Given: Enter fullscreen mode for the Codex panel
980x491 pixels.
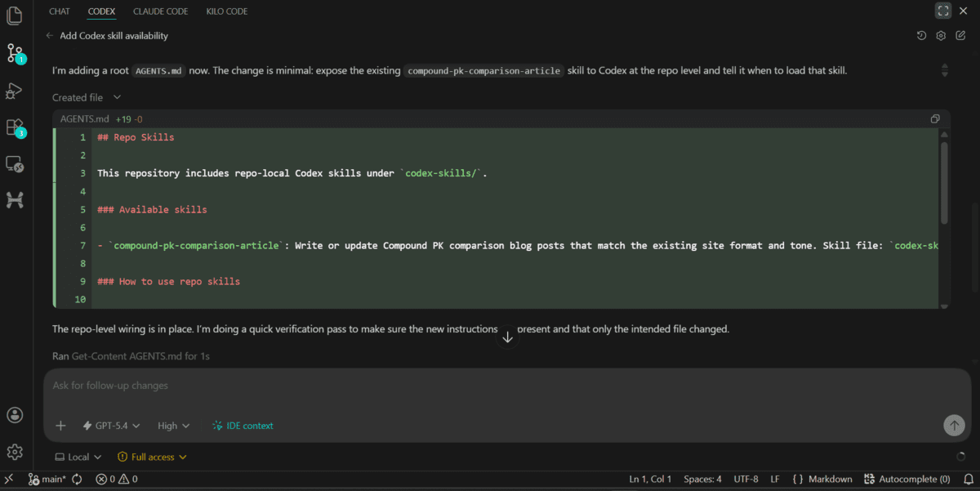Looking at the screenshot, I should (943, 11).
